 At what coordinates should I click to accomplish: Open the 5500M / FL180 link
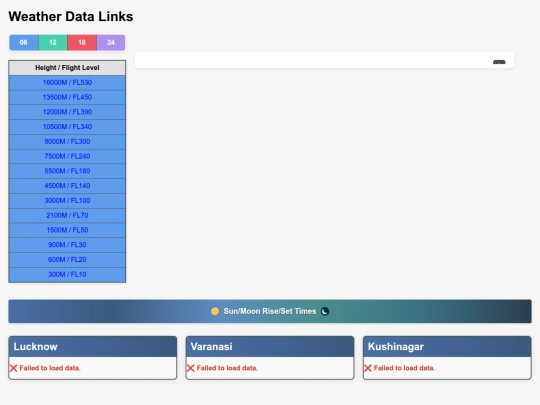pyautogui.click(x=67, y=171)
